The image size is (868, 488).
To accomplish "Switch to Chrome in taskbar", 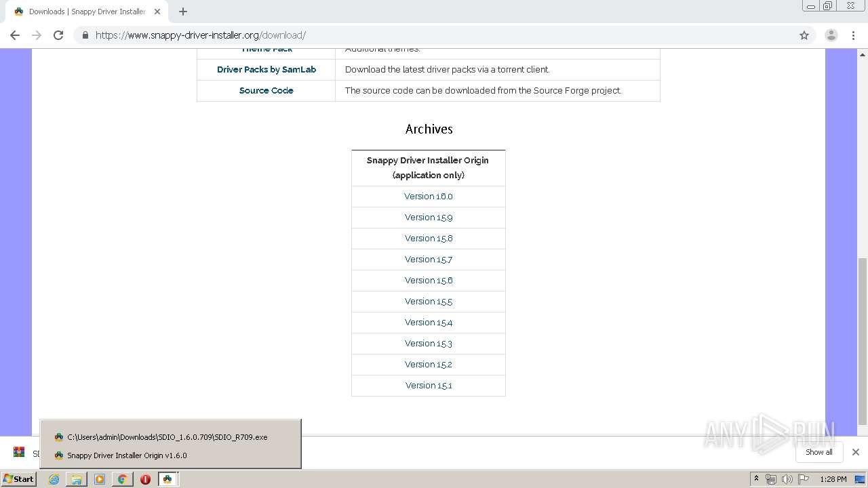I will pyautogui.click(x=123, y=479).
